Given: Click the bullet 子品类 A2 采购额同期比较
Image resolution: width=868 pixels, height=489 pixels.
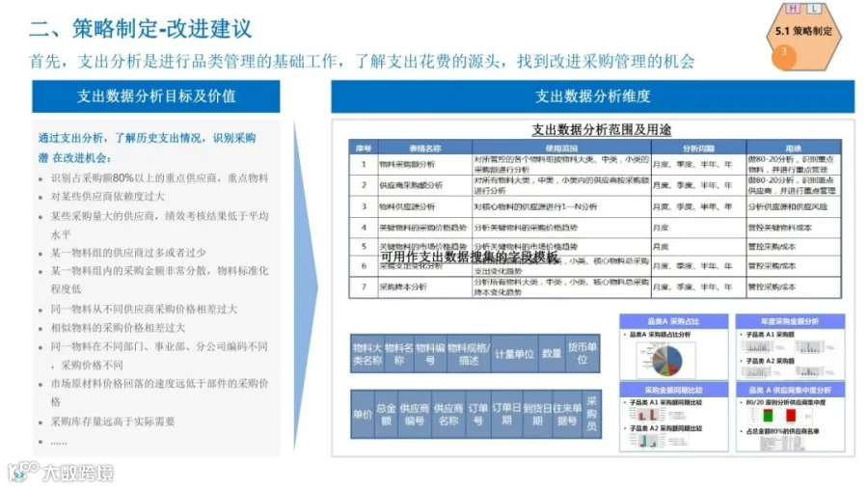Looking at the screenshot, I should (665, 428).
